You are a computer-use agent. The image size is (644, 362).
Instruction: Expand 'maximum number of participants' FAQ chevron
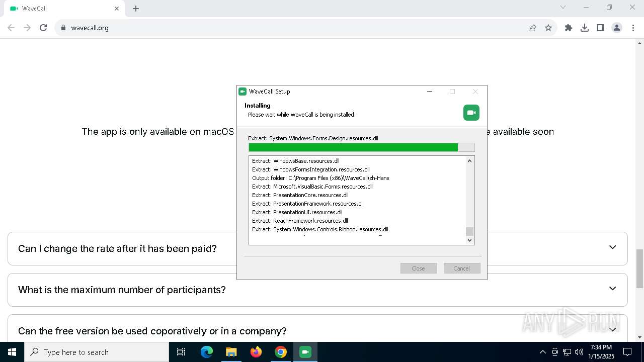coord(612,289)
